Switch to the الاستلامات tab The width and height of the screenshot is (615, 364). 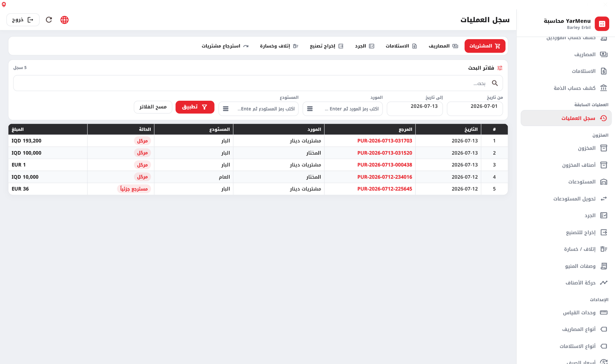coord(401,46)
